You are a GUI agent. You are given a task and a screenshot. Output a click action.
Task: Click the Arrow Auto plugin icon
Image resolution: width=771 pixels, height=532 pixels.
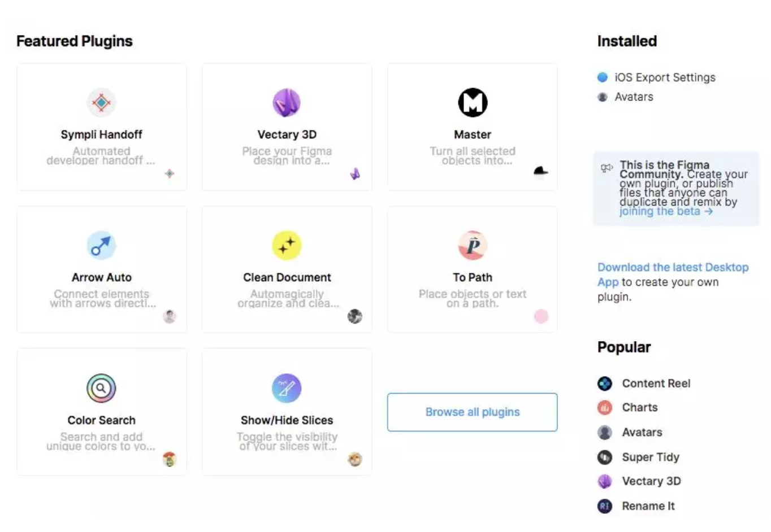point(101,246)
